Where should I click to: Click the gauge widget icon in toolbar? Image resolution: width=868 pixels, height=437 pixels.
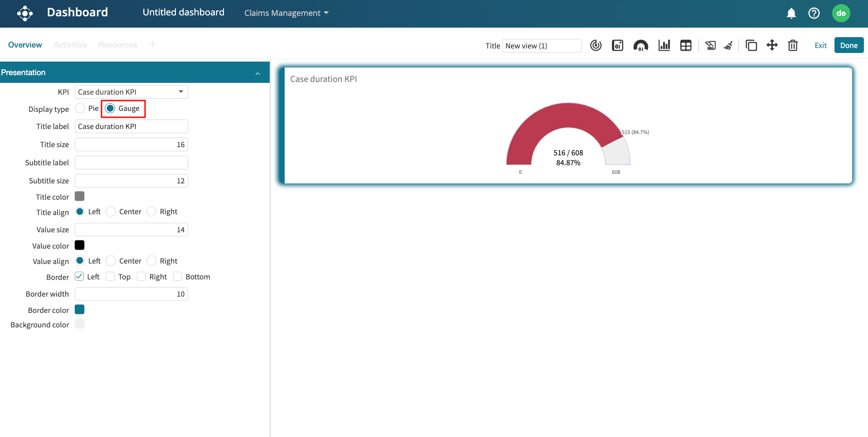[640, 45]
